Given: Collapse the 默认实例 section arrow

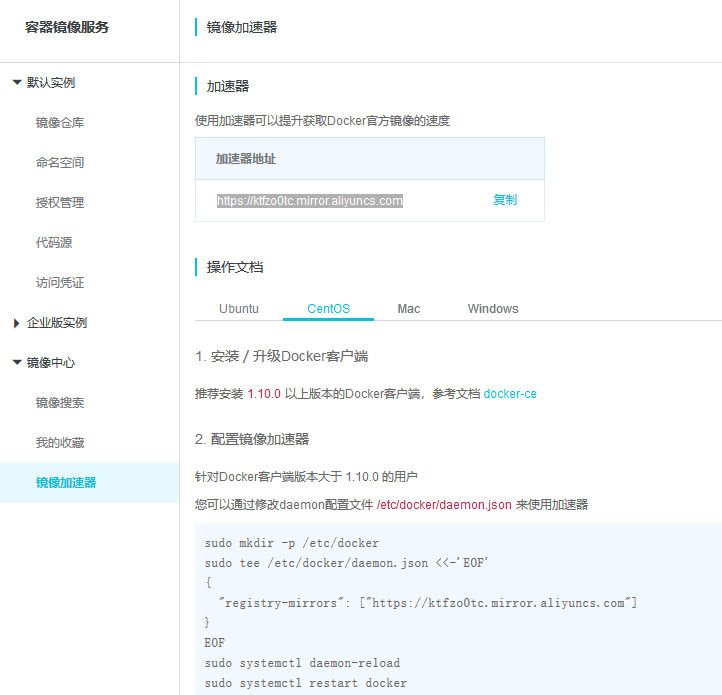Looking at the screenshot, I should (x=17, y=83).
